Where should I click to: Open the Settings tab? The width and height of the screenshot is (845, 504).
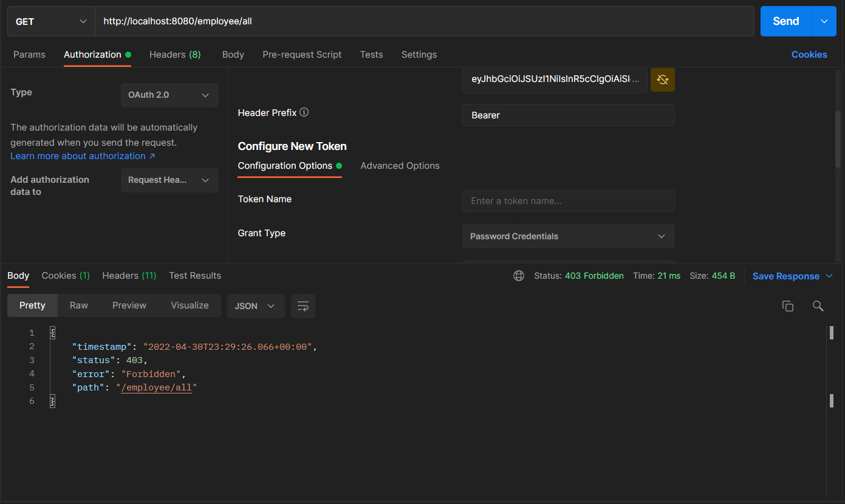point(419,55)
